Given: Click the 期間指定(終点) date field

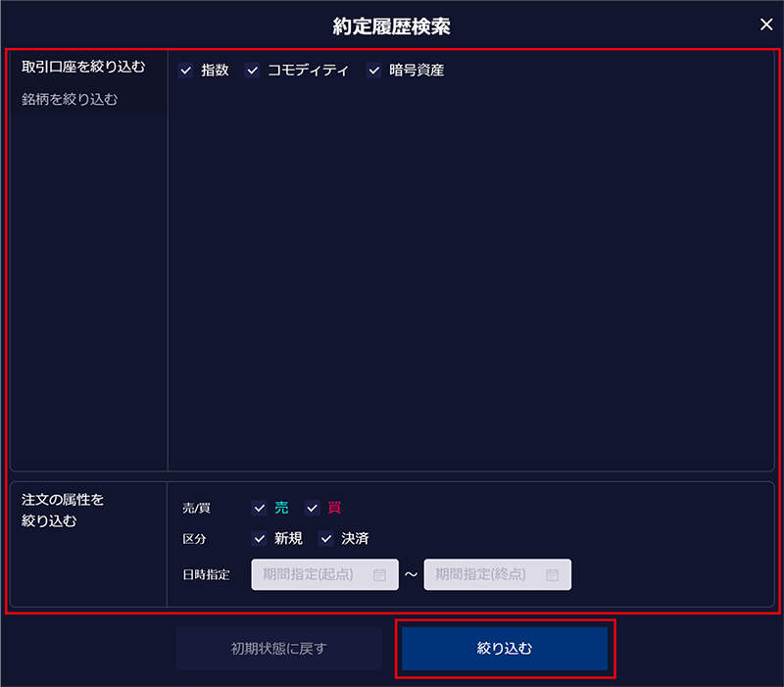Looking at the screenshot, I should tap(498, 574).
